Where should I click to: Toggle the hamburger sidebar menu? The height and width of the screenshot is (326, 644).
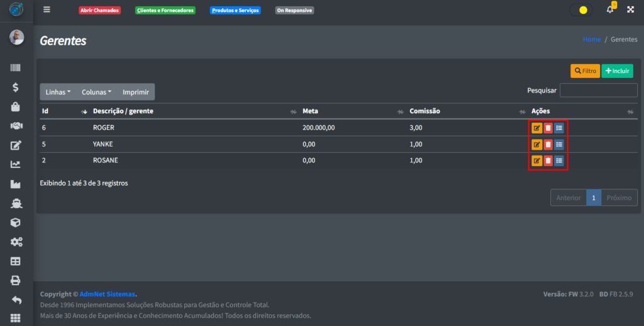click(x=47, y=10)
